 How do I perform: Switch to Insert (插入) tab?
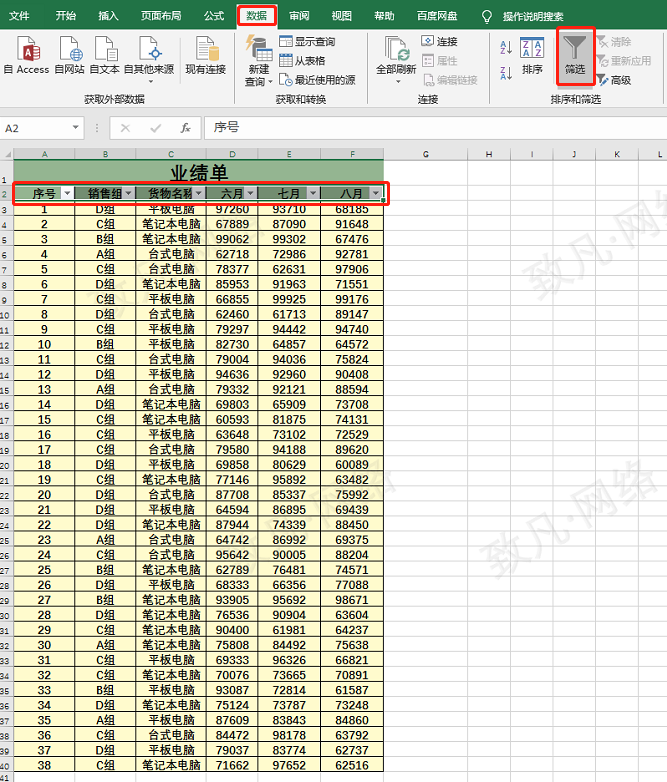click(x=108, y=16)
